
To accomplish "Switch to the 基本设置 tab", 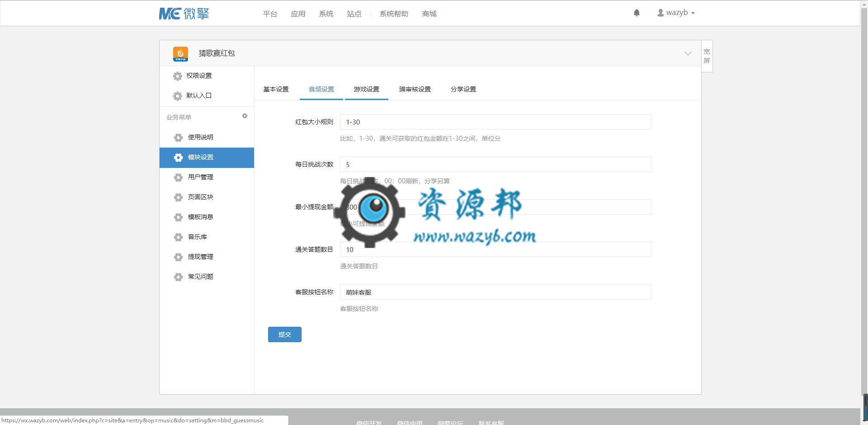I will (276, 89).
